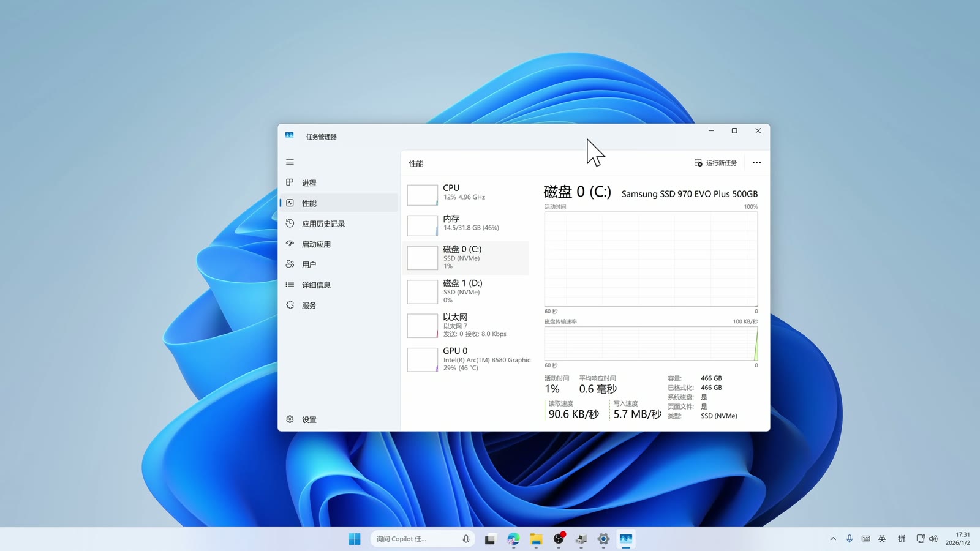The image size is (980, 551).
Task: Go to 启动应用 (Startup apps)
Action: (339, 244)
